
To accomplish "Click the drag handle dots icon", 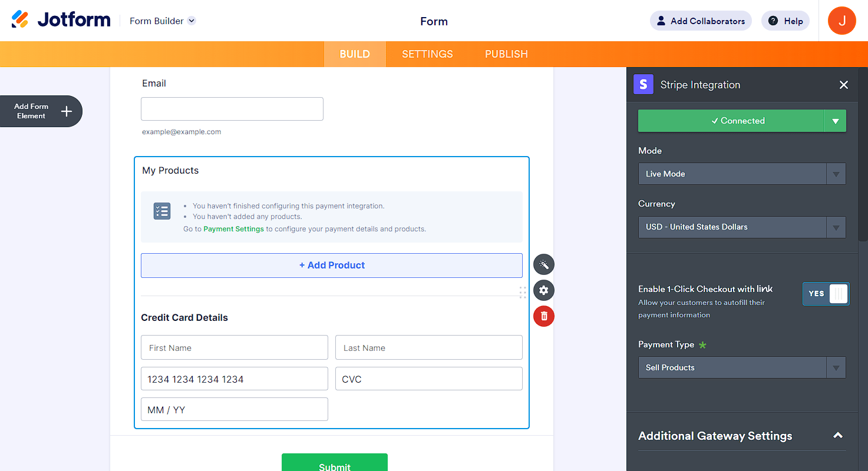I will click(523, 293).
